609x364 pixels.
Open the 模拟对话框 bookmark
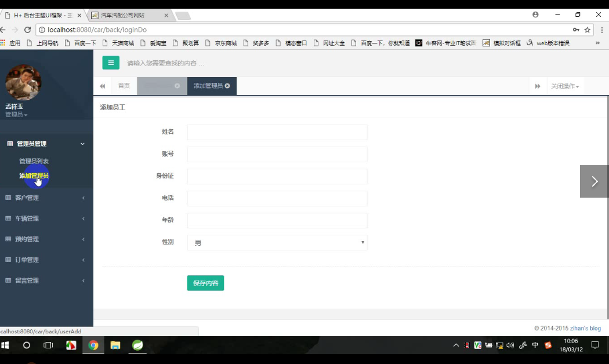tap(502, 43)
